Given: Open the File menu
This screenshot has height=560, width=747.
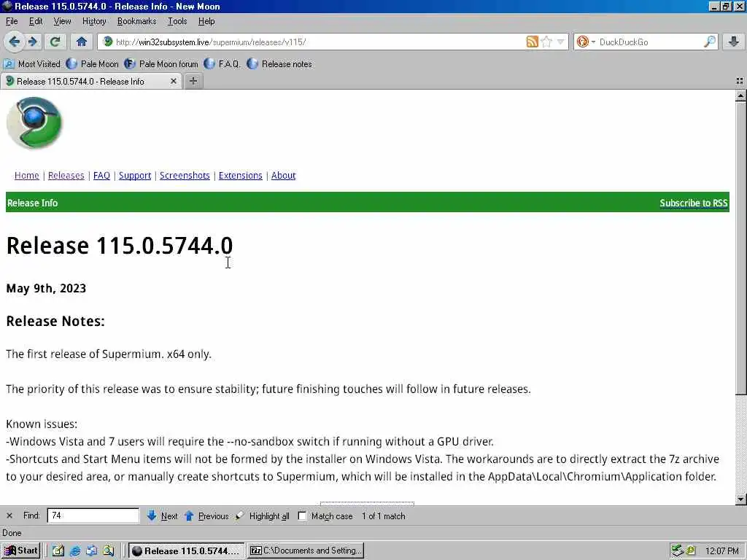Looking at the screenshot, I should click(x=12, y=21).
